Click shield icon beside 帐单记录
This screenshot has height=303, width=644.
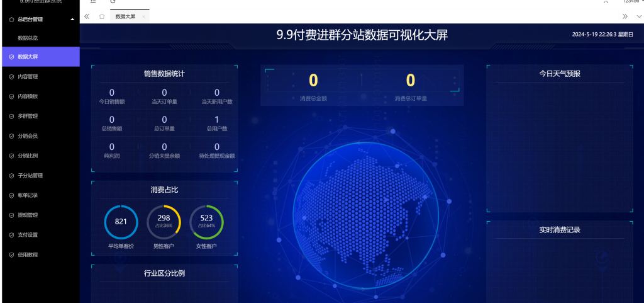pyautogui.click(x=11, y=195)
